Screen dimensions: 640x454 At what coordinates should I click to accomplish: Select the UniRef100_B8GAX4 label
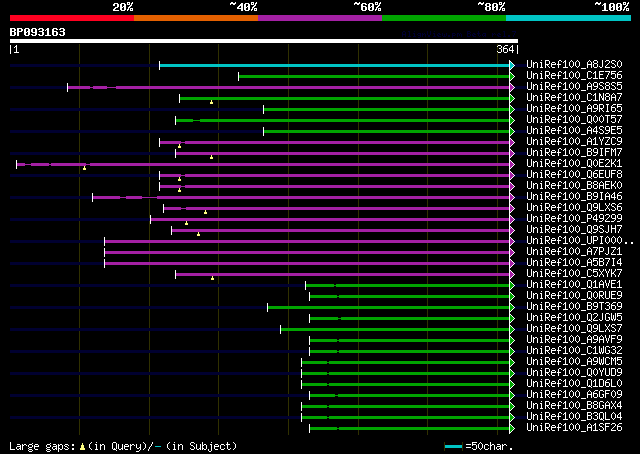pos(574,406)
